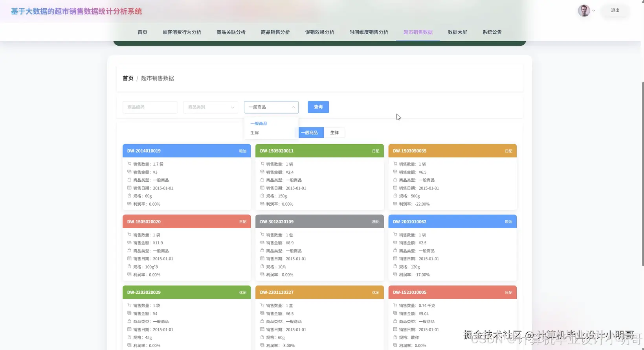The height and width of the screenshot is (350, 644).
Task: Open 商品销售分析 tab
Action: [275, 32]
